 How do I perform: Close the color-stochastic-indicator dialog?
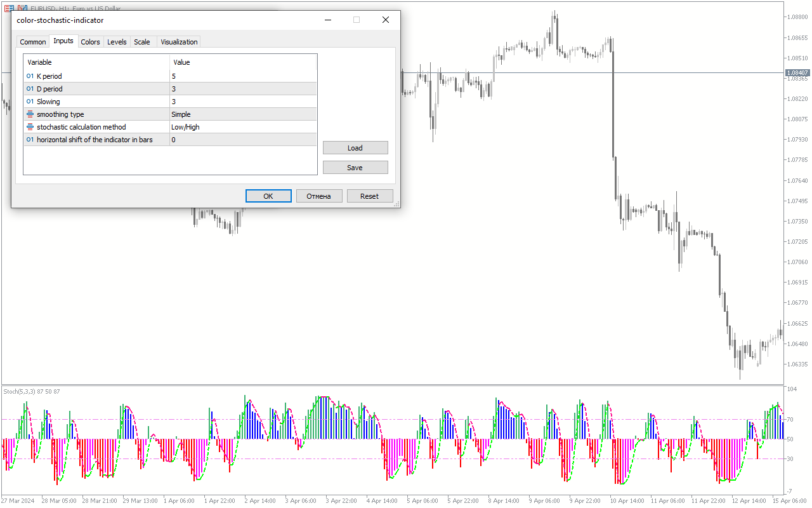click(x=386, y=20)
